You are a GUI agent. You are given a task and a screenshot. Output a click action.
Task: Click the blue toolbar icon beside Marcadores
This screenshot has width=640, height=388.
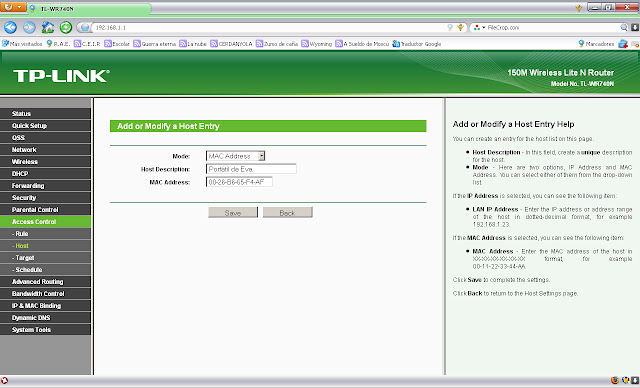623,44
